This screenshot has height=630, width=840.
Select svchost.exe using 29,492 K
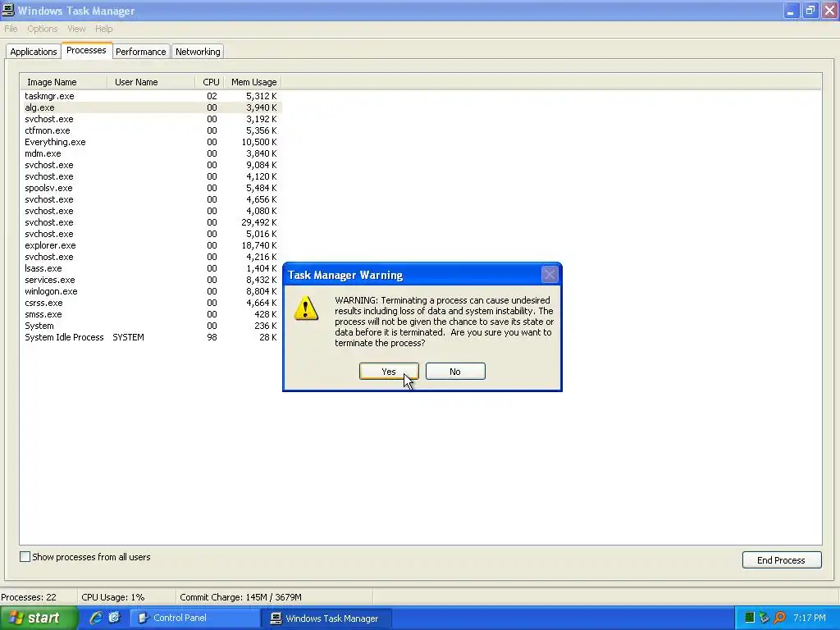pyautogui.click(x=151, y=222)
